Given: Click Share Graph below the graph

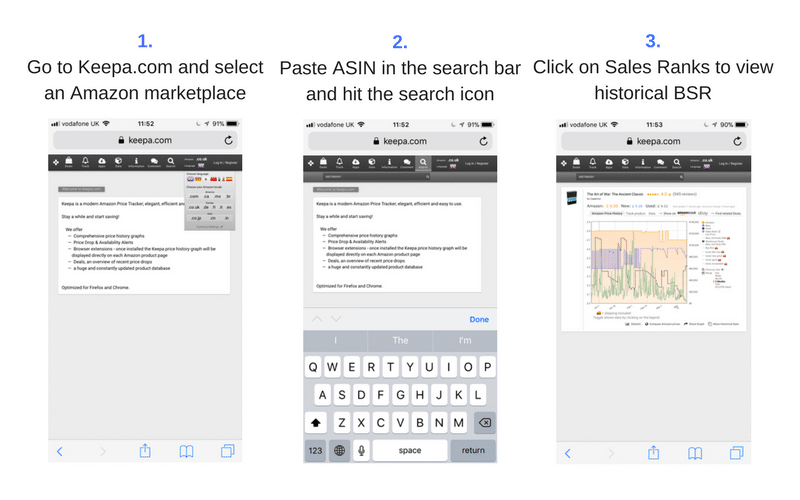Looking at the screenshot, I should 694,324.
